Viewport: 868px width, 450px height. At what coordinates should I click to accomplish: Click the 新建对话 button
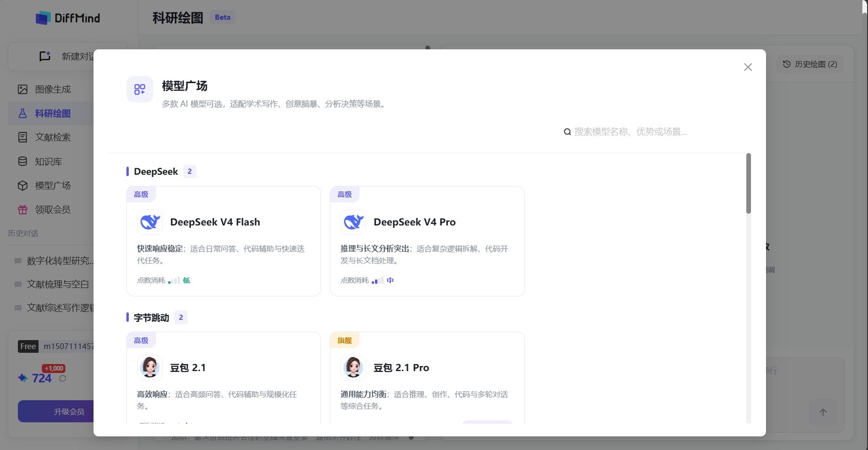coord(67,56)
